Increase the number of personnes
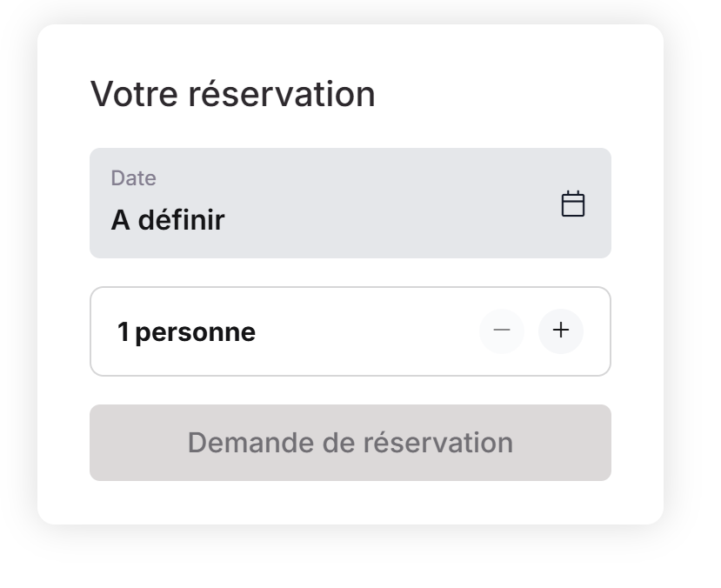 click(x=561, y=331)
